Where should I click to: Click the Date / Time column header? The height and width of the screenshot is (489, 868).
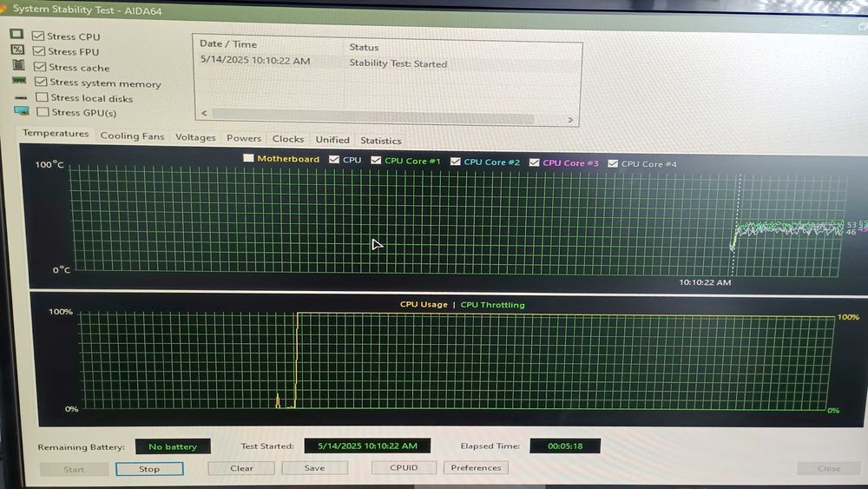point(228,43)
